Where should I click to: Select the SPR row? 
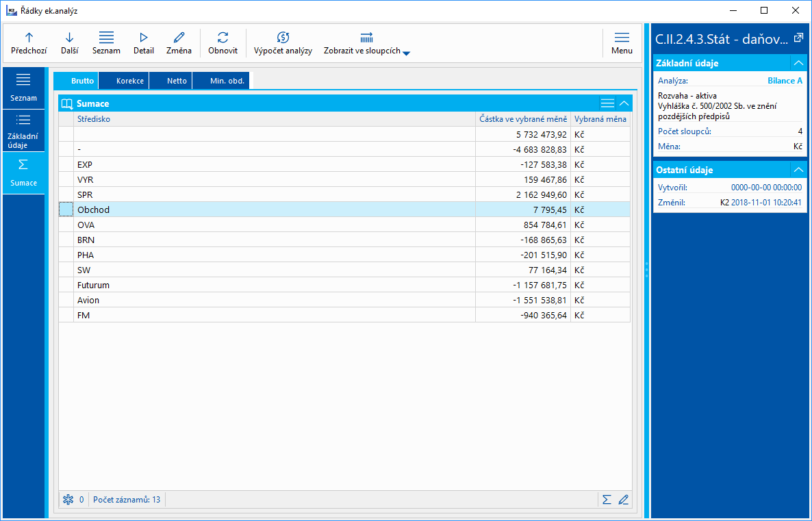[x=344, y=194]
